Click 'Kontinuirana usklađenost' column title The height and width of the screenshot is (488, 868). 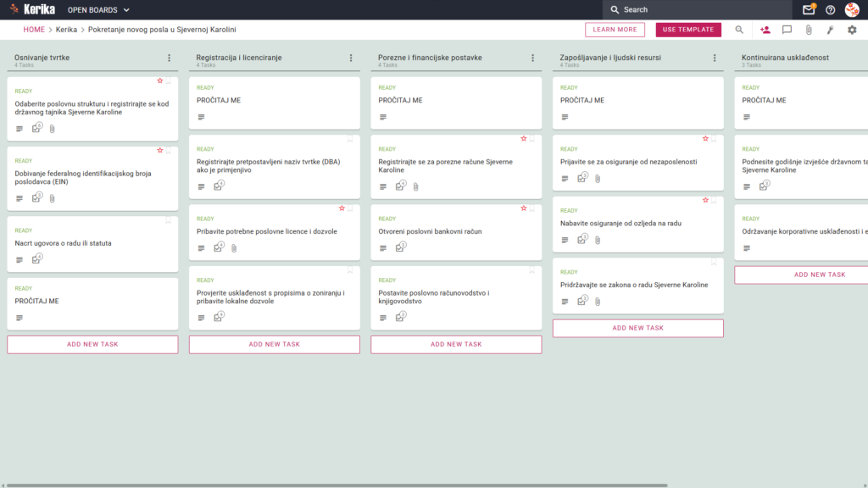point(785,58)
